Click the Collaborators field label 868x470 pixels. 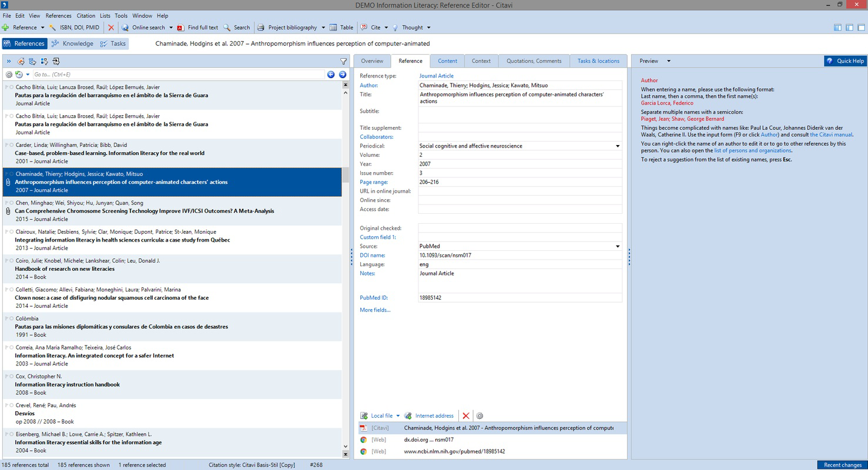click(x=376, y=137)
